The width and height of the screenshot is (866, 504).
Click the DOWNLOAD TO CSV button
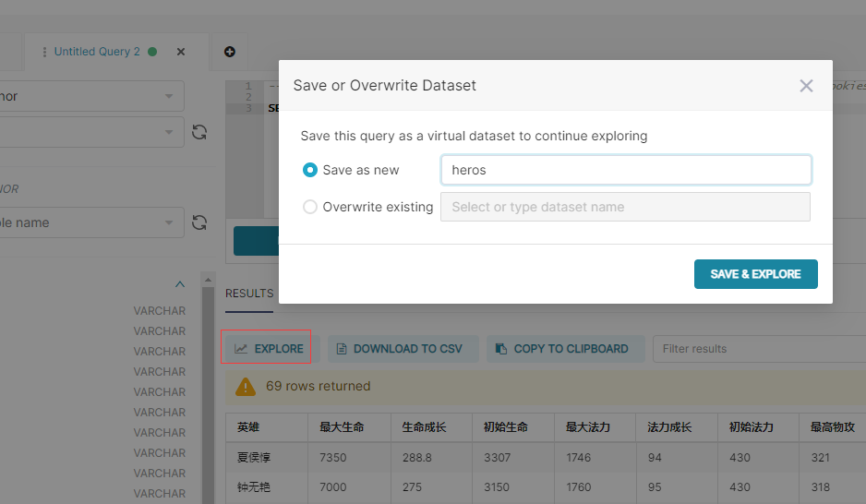pyautogui.click(x=403, y=349)
